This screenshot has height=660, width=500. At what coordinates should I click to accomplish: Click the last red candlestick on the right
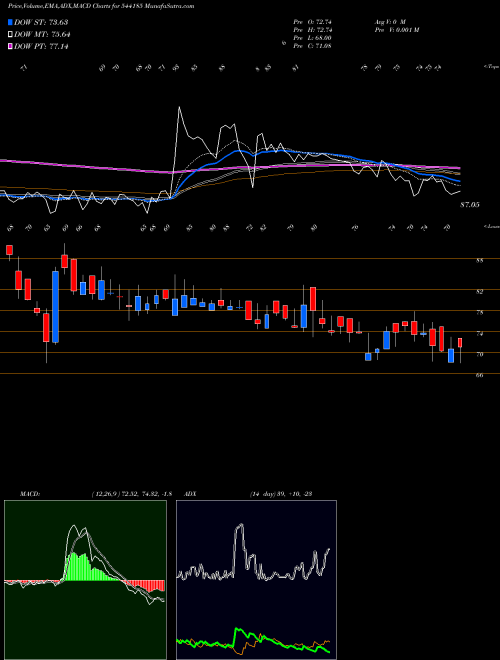(460, 343)
